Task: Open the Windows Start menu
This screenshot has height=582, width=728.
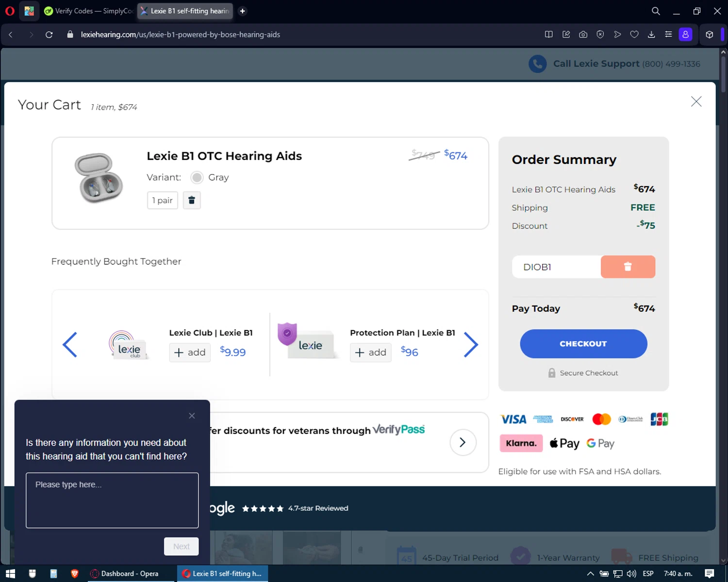Action: point(10,574)
